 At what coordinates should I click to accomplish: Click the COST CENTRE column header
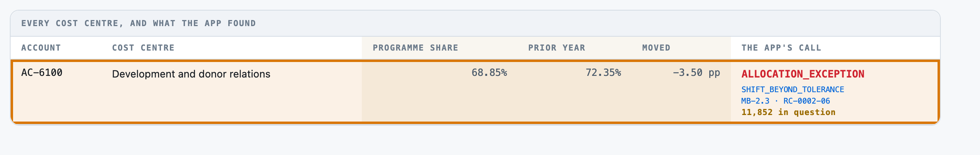click(x=143, y=48)
